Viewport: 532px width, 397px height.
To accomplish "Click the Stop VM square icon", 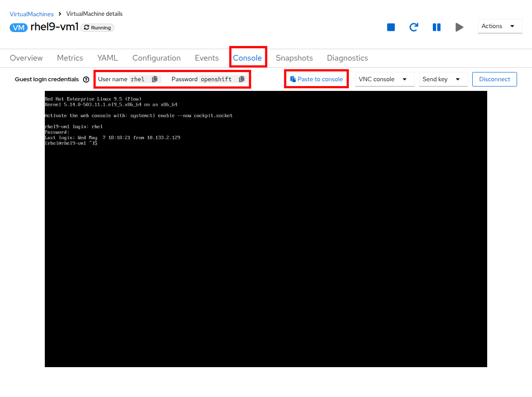I will click(x=391, y=27).
